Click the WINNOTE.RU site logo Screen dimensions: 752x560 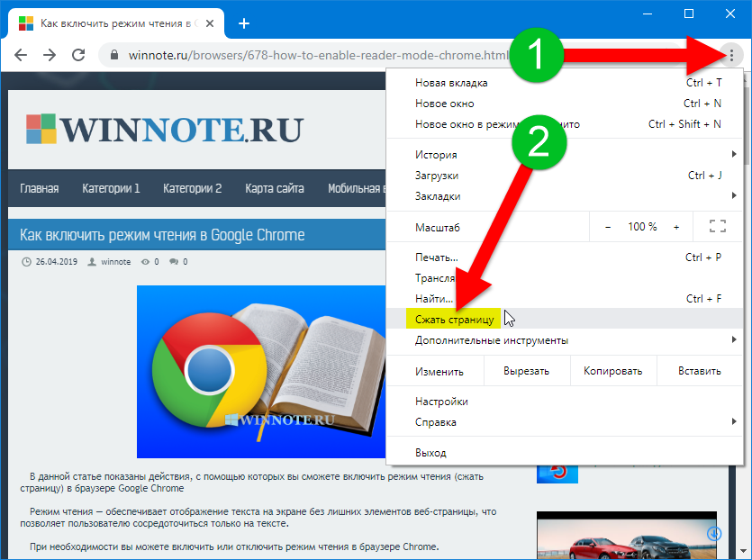click(165, 130)
